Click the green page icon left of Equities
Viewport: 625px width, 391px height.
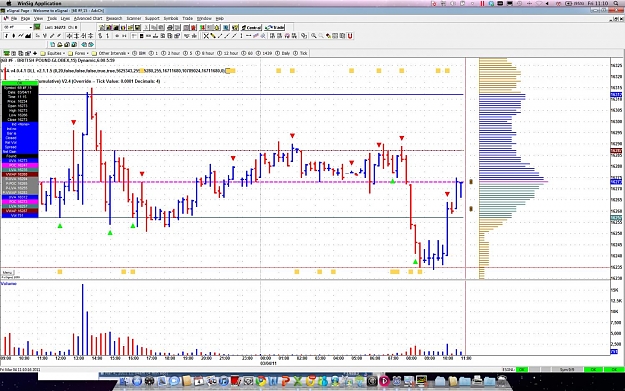(x=6, y=53)
